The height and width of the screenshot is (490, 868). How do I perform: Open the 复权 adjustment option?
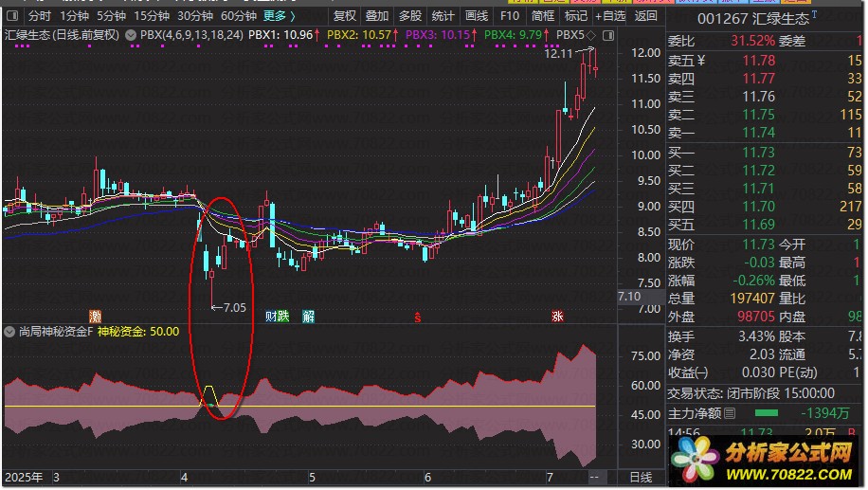point(344,16)
